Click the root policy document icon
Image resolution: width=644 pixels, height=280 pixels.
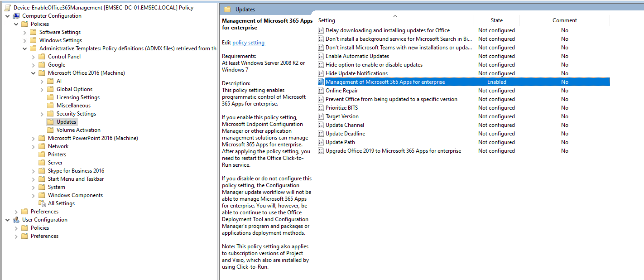click(8, 8)
